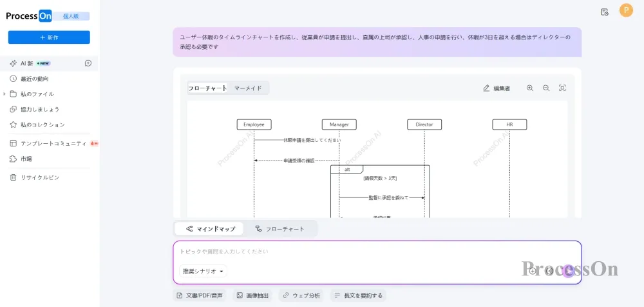
Task: Open 最近の動向 recent activity
Action: click(x=34, y=79)
